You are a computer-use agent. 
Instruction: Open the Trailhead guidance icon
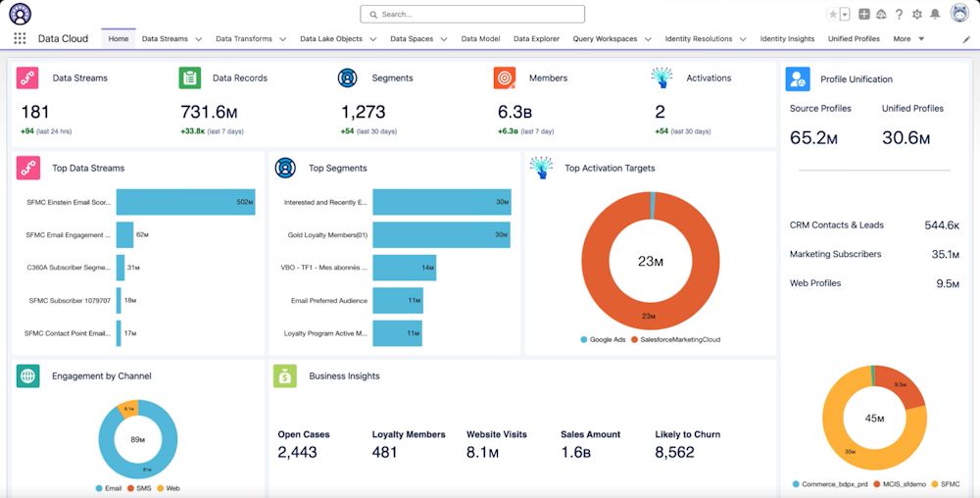click(x=881, y=14)
